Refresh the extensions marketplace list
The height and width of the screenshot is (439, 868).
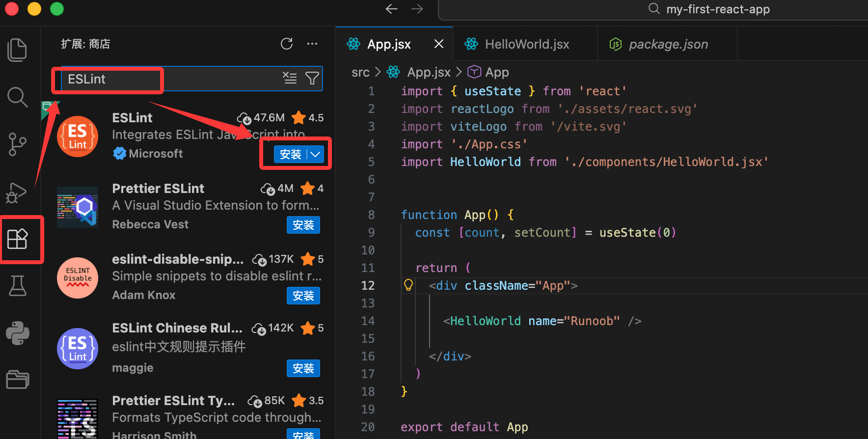(x=287, y=44)
